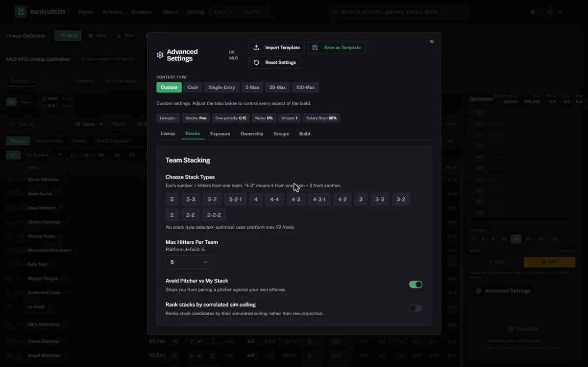588x367 pixels.
Task: Choose the Single-Entry contest type
Action: [222, 87]
